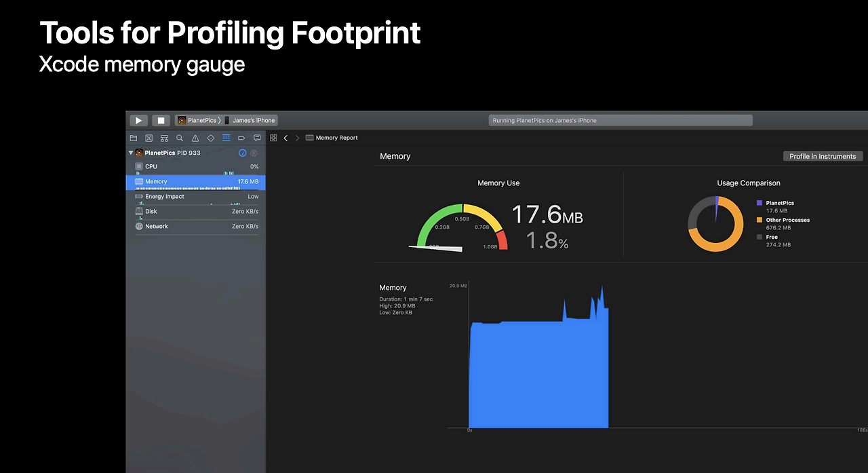Click the '274.2 MB' free memory value

(778, 244)
